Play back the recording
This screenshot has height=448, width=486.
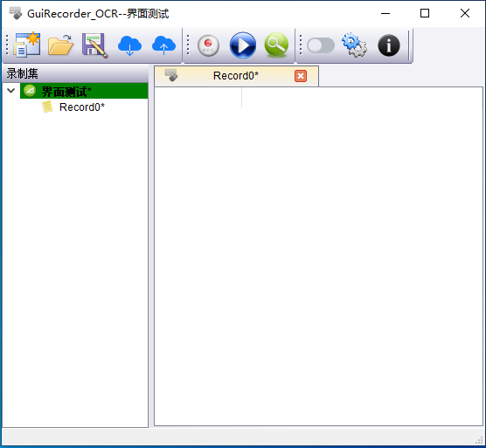[x=243, y=45]
